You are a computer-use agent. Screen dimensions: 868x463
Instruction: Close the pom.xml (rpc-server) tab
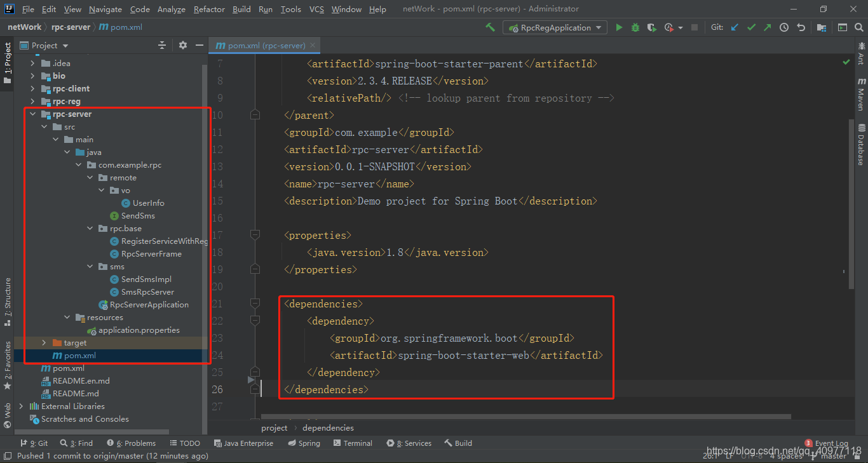(313, 46)
